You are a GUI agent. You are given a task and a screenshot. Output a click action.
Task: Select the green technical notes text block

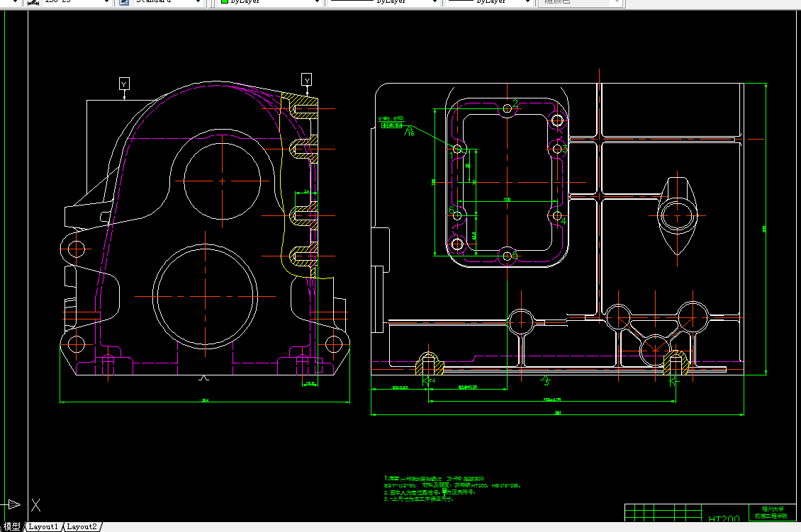pos(452,489)
